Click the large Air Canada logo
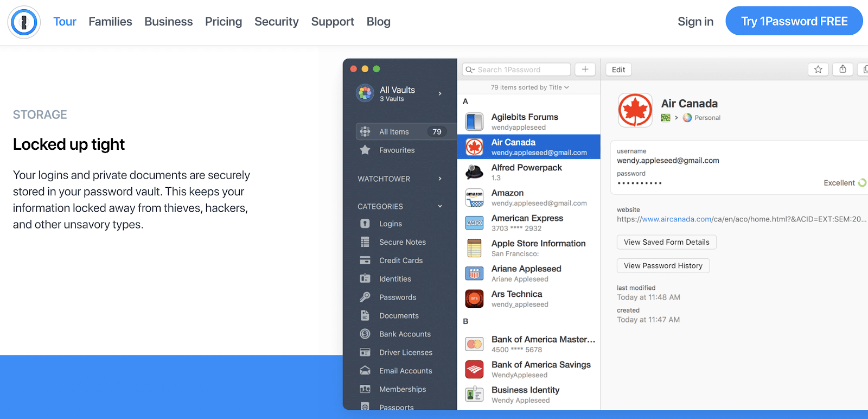The image size is (868, 419). pyautogui.click(x=635, y=110)
